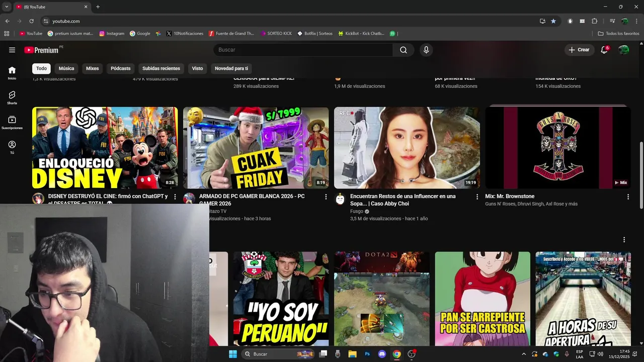Open the tab search dropdown arrow
The height and width of the screenshot is (362, 644).
7,7
